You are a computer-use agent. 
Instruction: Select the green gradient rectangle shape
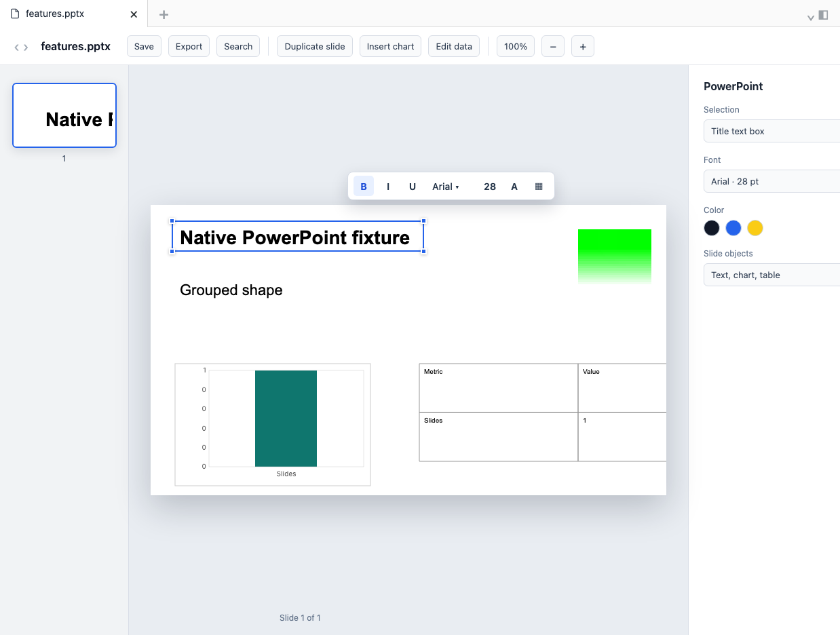coord(615,256)
